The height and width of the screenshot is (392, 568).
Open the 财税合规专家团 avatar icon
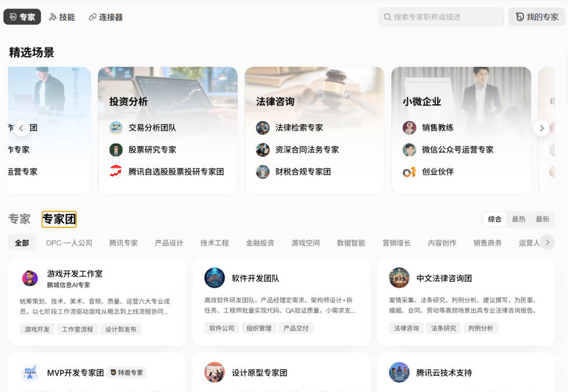pyautogui.click(x=262, y=172)
